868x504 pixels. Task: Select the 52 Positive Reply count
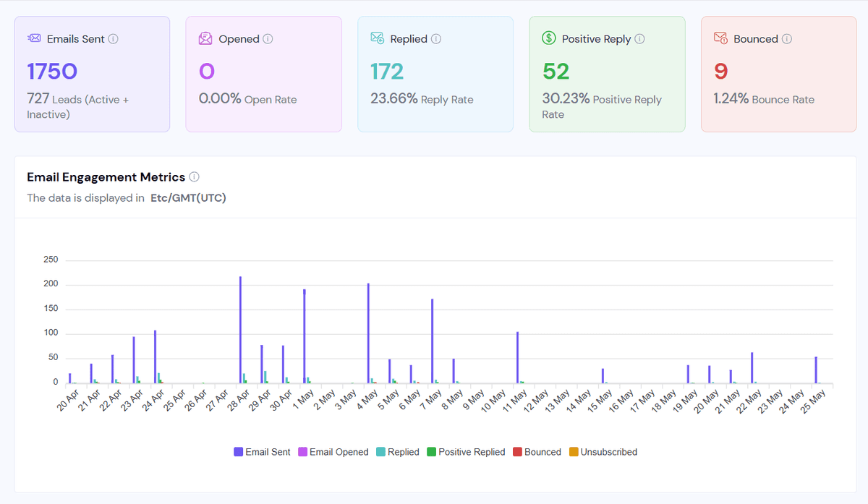(x=556, y=71)
